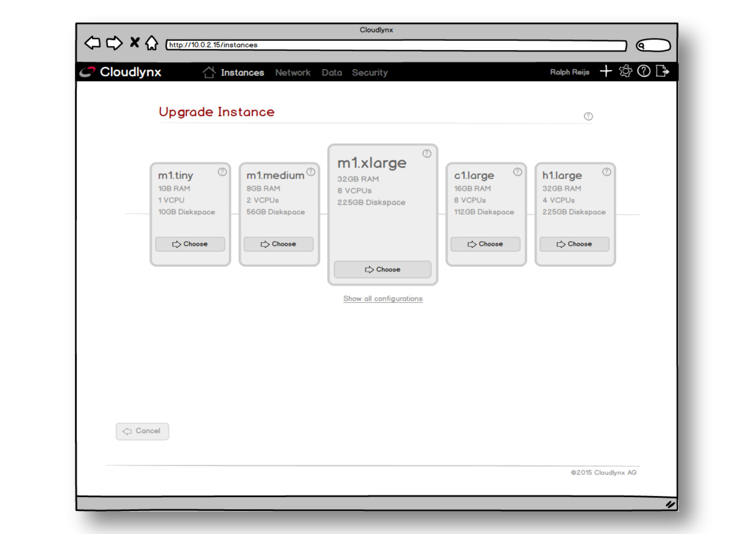Click the logout icon
This screenshot has width=756, height=534.
pyautogui.click(x=663, y=71)
